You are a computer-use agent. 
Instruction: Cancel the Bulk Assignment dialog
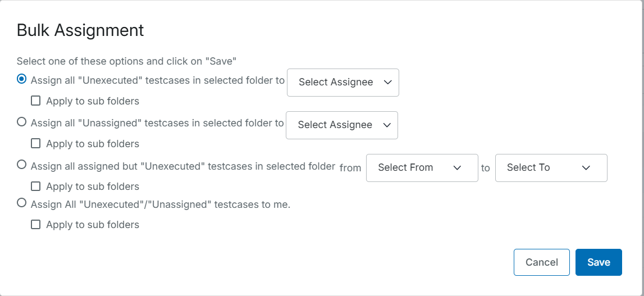click(541, 262)
